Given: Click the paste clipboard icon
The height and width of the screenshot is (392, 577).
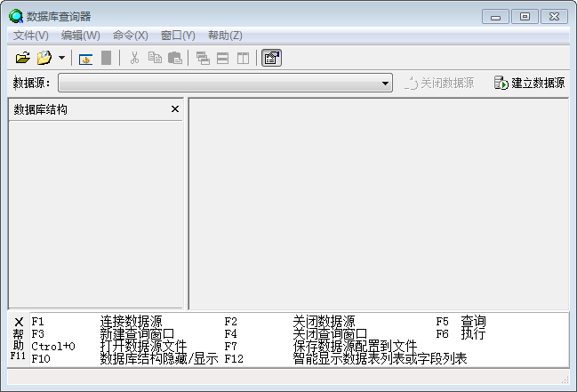Looking at the screenshot, I should click(175, 59).
